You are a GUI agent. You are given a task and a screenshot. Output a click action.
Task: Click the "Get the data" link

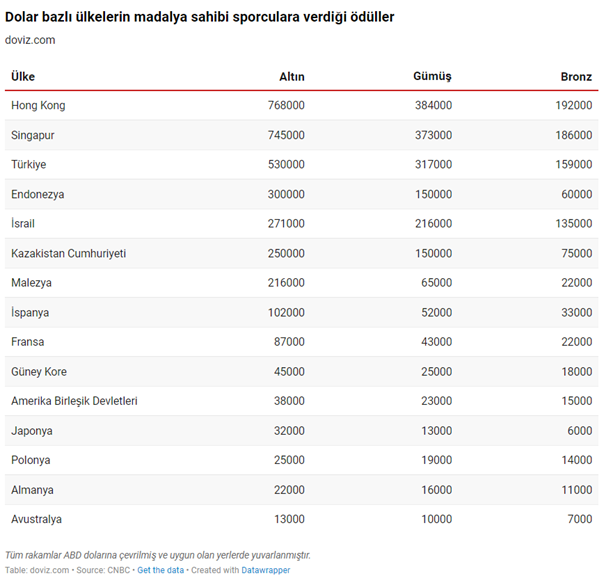coord(160,570)
